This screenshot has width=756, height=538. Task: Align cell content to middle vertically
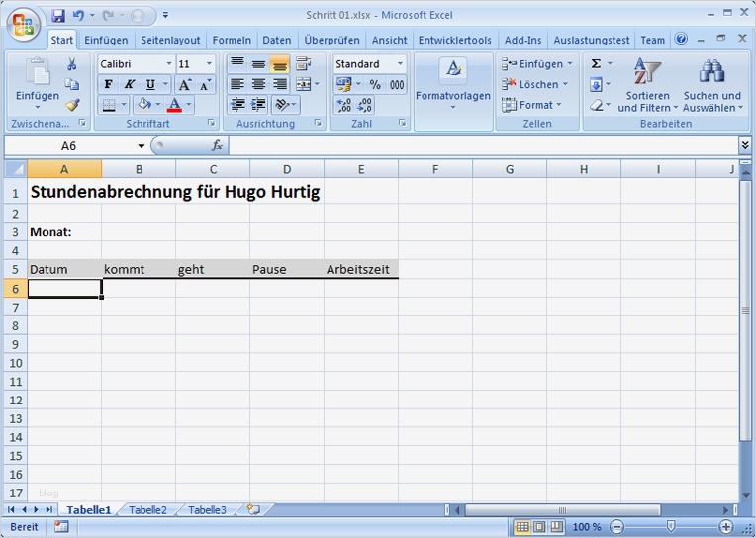click(258, 63)
